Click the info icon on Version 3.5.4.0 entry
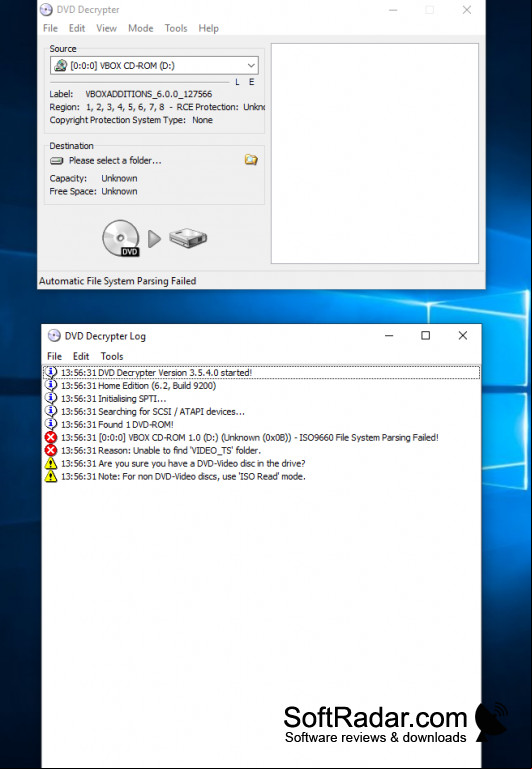Image resolution: width=532 pixels, height=769 pixels. click(51, 372)
